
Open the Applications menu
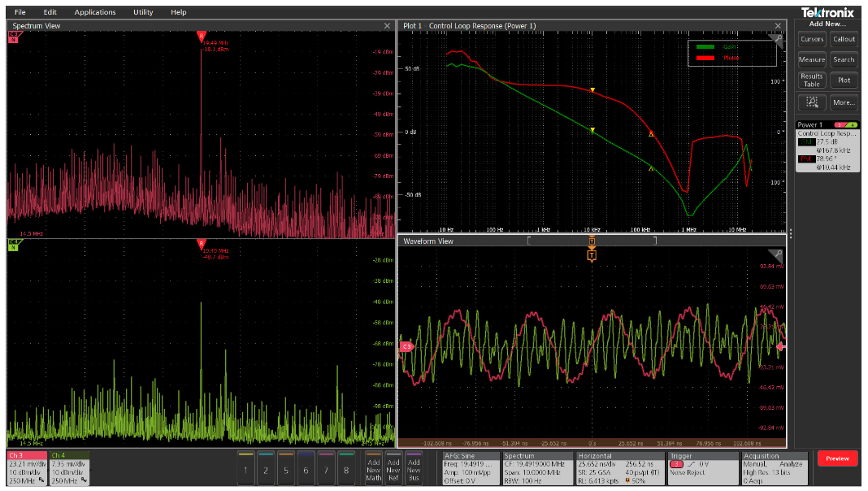95,12
